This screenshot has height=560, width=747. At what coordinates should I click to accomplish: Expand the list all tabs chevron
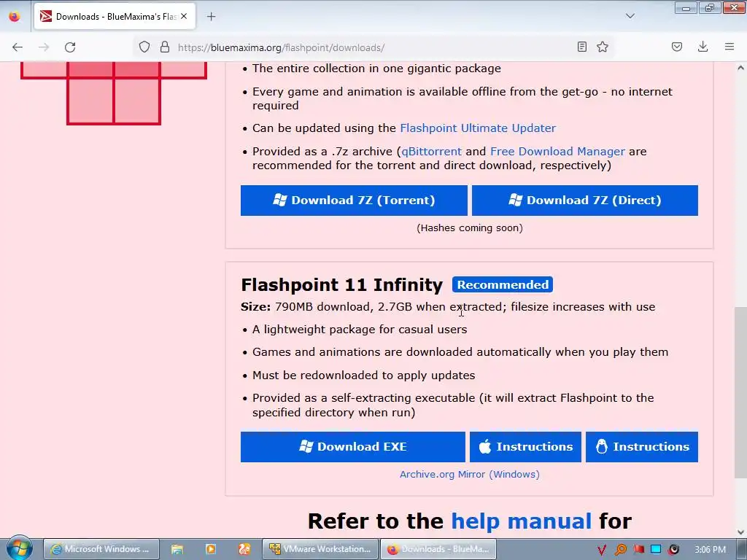[630, 16]
